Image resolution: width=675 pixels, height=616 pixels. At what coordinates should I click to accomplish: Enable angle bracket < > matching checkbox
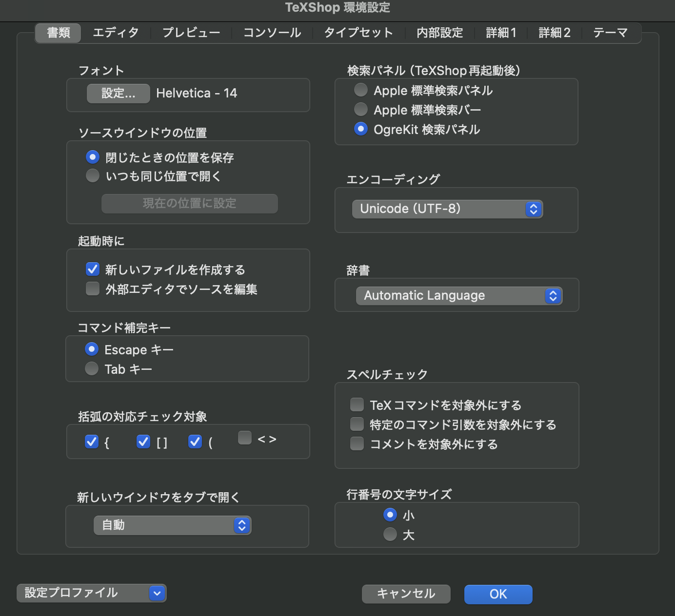245,438
